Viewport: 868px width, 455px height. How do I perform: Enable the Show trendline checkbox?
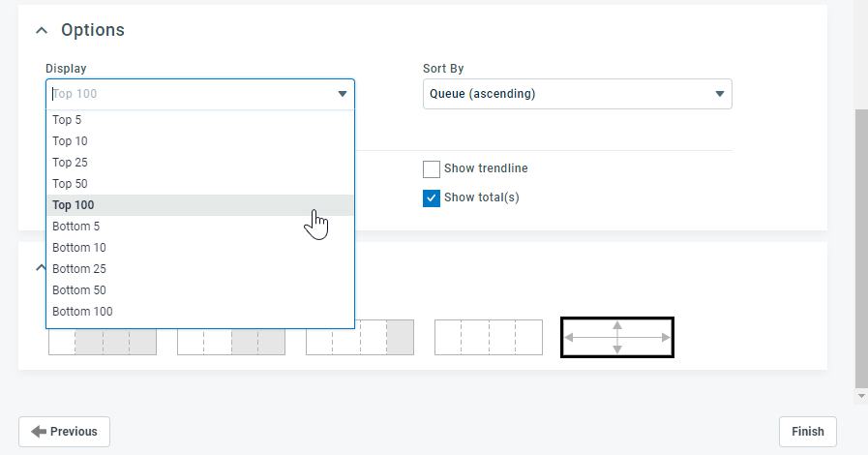pos(432,169)
